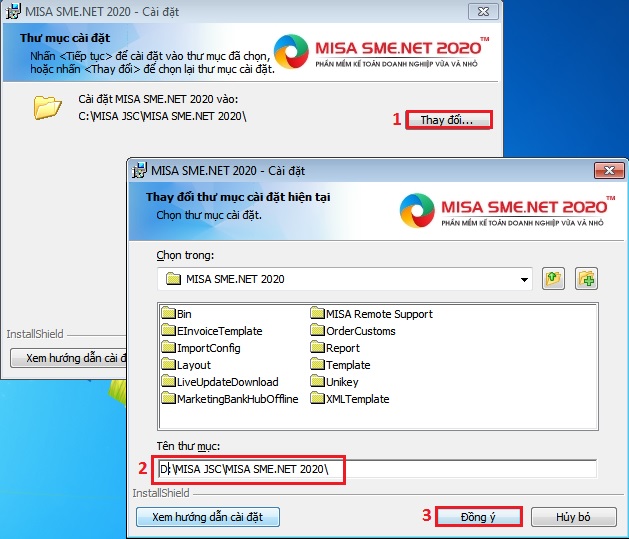The width and height of the screenshot is (629, 539).
Task: Click Đồng ý to confirm folder
Action: [479, 517]
